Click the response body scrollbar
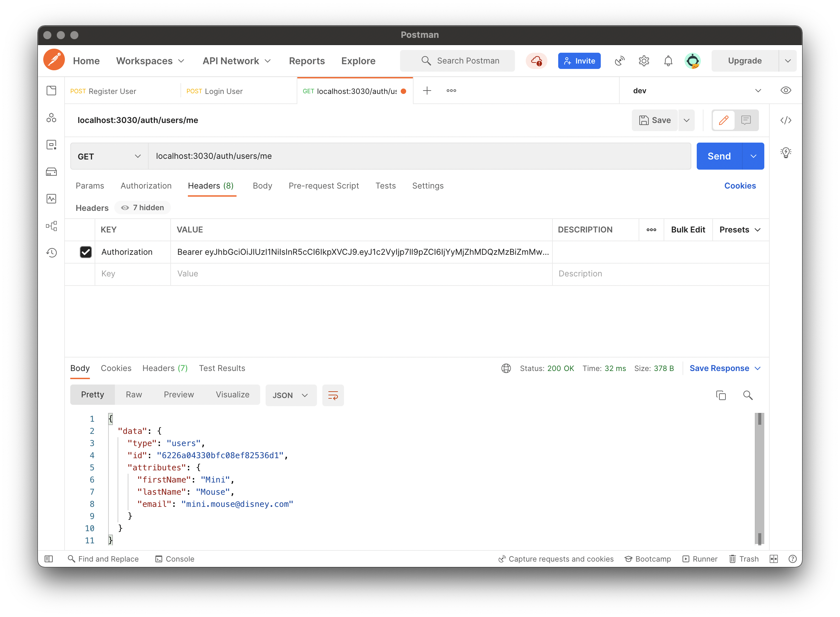 [x=759, y=478]
